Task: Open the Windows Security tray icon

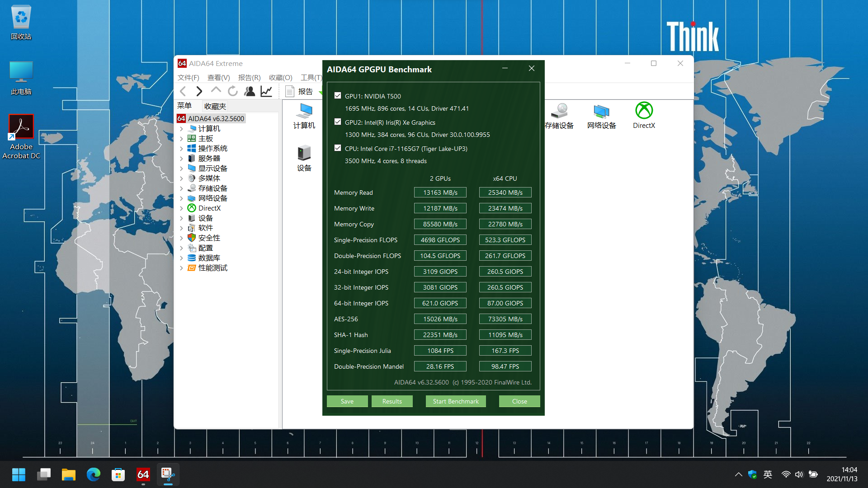Action: pyautogui.click(x=753, y=474)
